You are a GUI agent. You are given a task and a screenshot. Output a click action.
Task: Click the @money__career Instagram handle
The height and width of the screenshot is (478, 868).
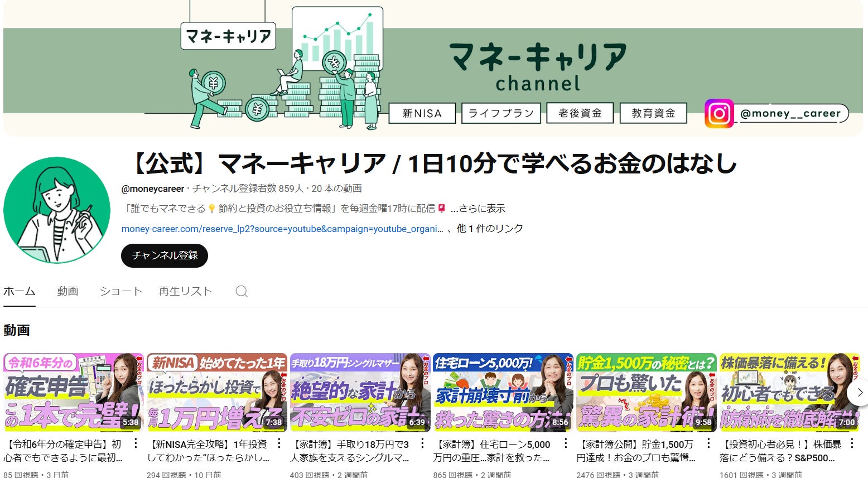[790, 114]
